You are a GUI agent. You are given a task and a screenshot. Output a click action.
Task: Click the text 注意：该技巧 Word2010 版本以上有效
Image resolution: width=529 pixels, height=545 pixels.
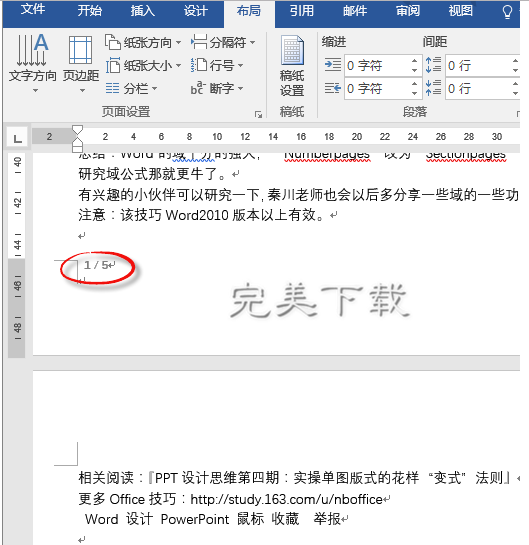pyautogui.click(x=201, y=215)
